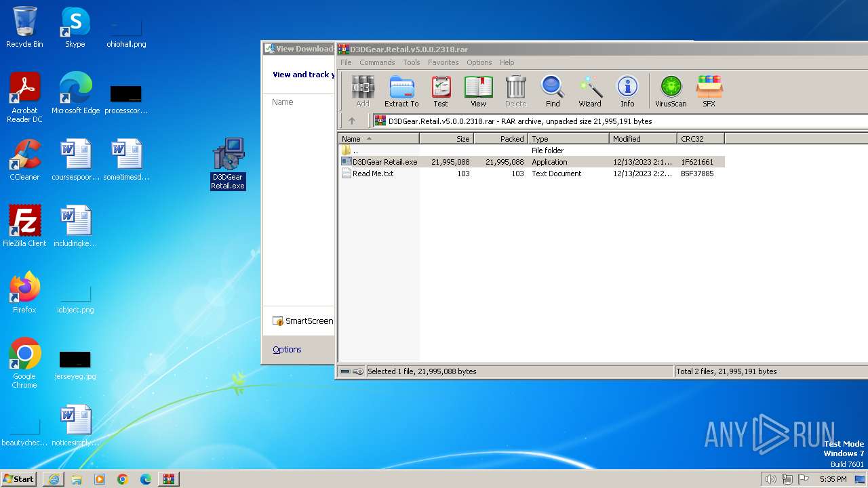The height and width of the screenshot is (488, 868).
Task: Select the sometimesd Word document icon
Action: (x=126, y=160)
